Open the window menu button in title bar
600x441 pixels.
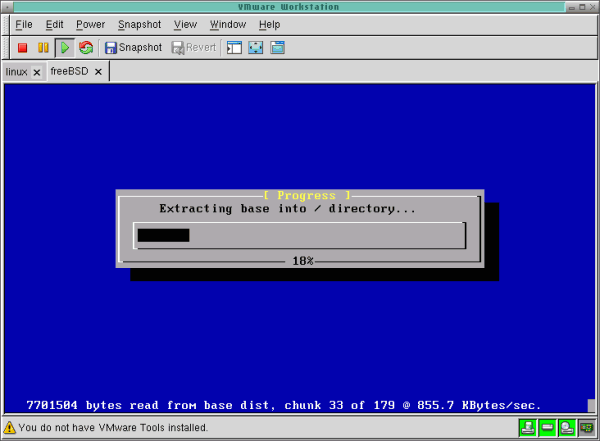pyautogui.click(x=7, y=7)
